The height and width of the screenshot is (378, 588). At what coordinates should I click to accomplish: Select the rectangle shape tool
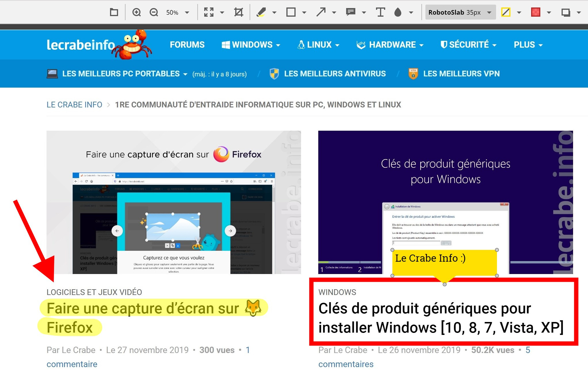[x=291, y=12]
